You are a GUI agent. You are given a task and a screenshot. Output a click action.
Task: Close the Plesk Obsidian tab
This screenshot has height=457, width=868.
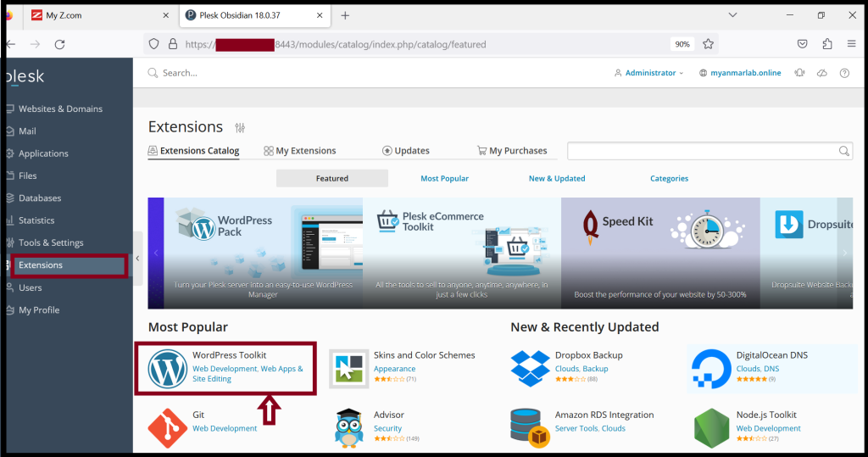click(320, 15)
